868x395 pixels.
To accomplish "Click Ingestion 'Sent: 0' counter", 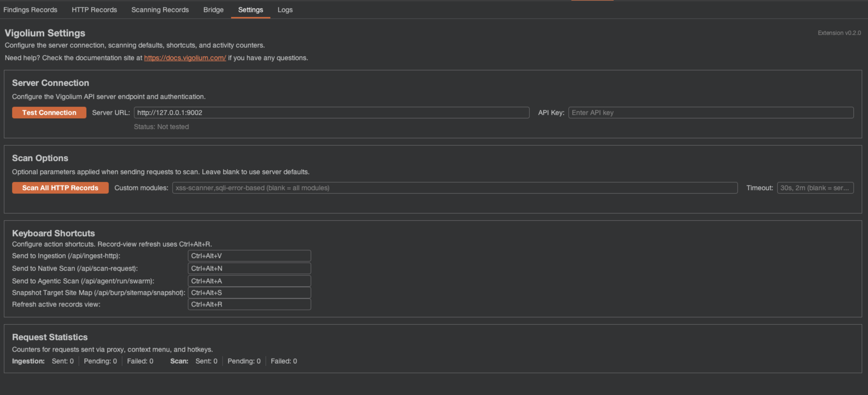I will tap(63, 361).
